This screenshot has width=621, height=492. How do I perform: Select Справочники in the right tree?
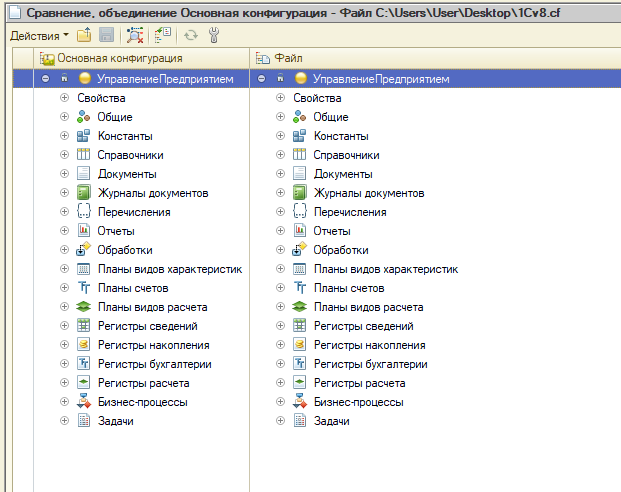[x=347, y=155]
